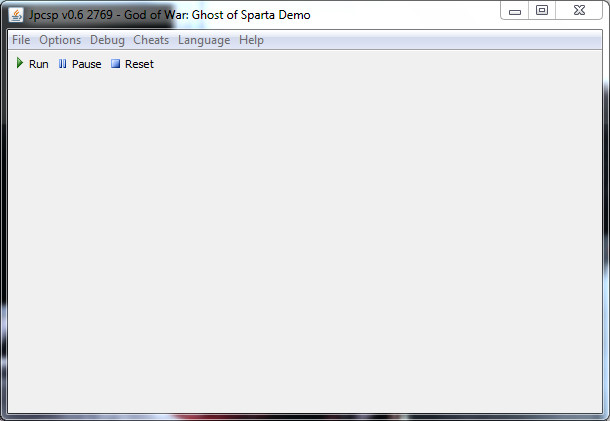Close the Jpcsp window
The image size is (610, 421).
pyautogui.click(x=579, y=11)
